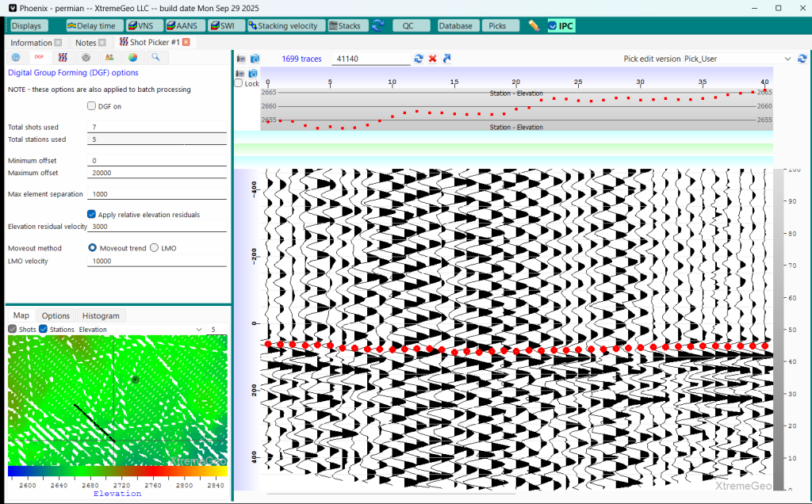The height and width of the screenshot is (504, 812).
Task: Click the Elevation color scale bar
Action: (117, 471)
